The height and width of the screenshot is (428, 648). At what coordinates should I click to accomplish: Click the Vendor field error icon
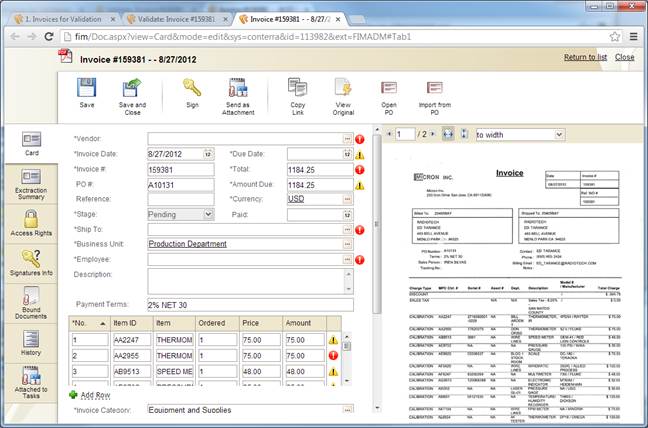click(360, 139)
